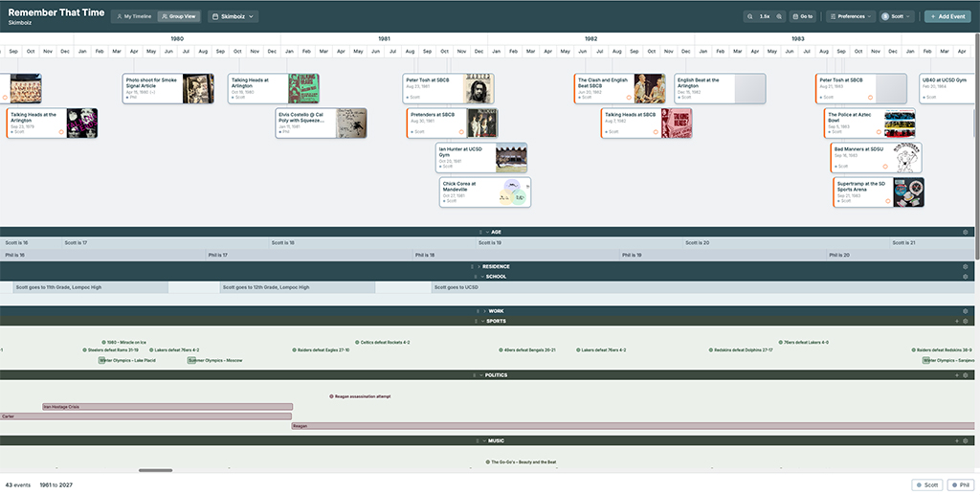Open the English Beat at the Arlington card
980x495 pixels.
[x=720, y=89]
